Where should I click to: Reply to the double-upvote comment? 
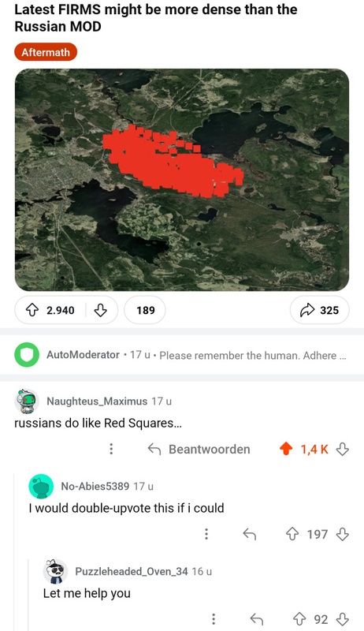coord(250,534)
